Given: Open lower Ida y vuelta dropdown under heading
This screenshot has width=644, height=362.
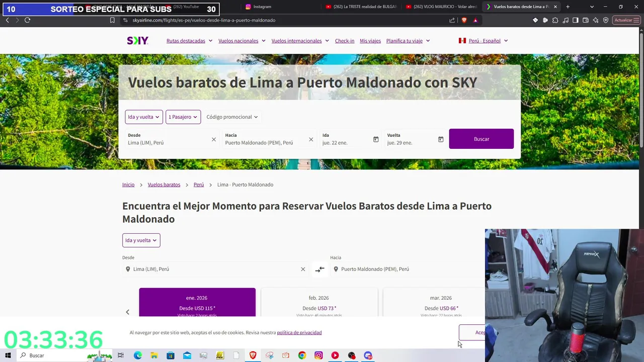Looking at the screenshot, I should (141, 240).
